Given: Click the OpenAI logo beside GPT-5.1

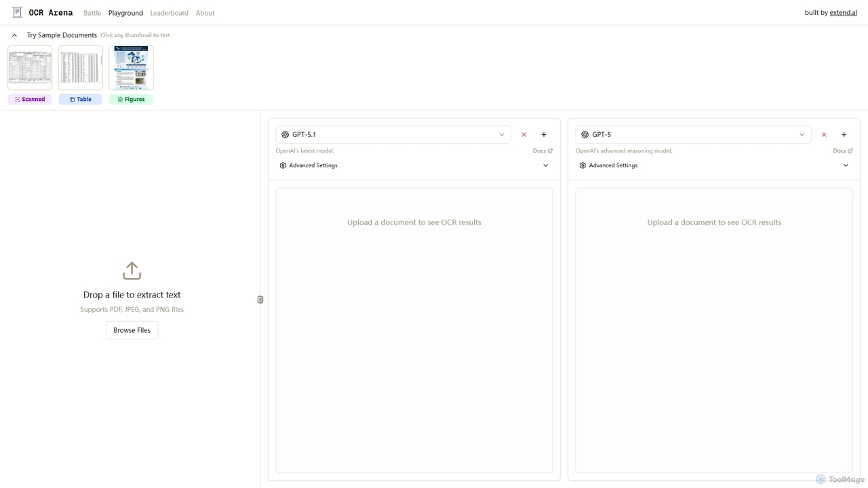Looking at the screenshot, I should pos(285,135).
